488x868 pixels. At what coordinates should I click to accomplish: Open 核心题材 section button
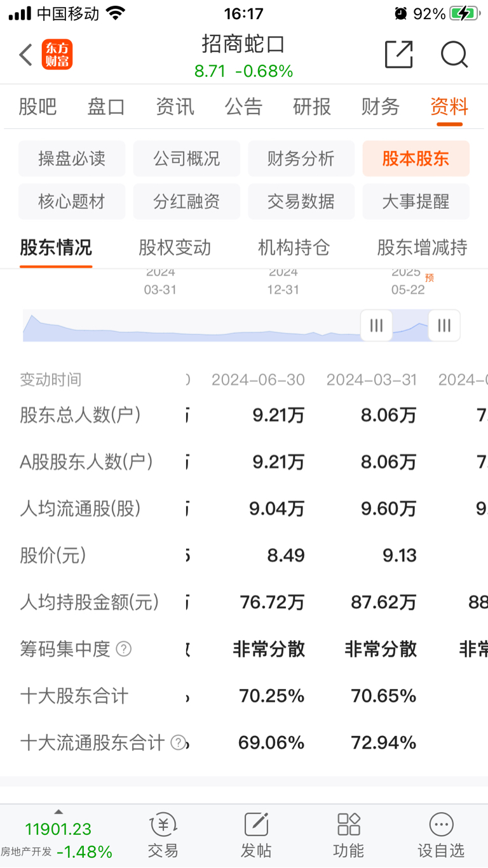point(72,201)
